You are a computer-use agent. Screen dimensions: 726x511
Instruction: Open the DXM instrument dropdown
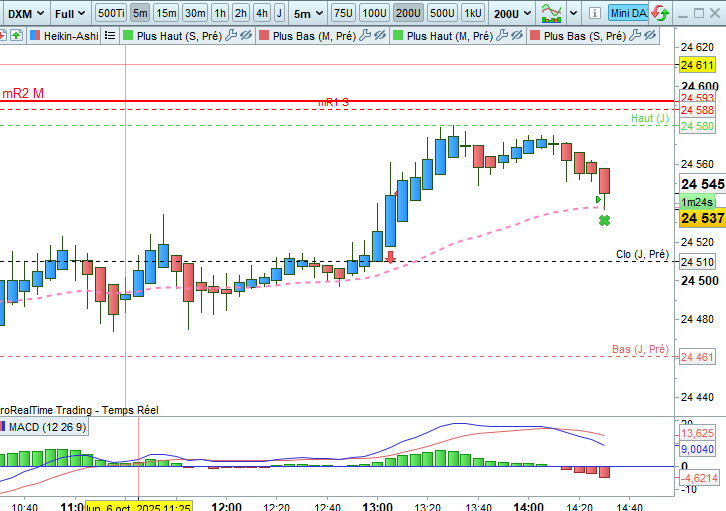pos(25,13)
